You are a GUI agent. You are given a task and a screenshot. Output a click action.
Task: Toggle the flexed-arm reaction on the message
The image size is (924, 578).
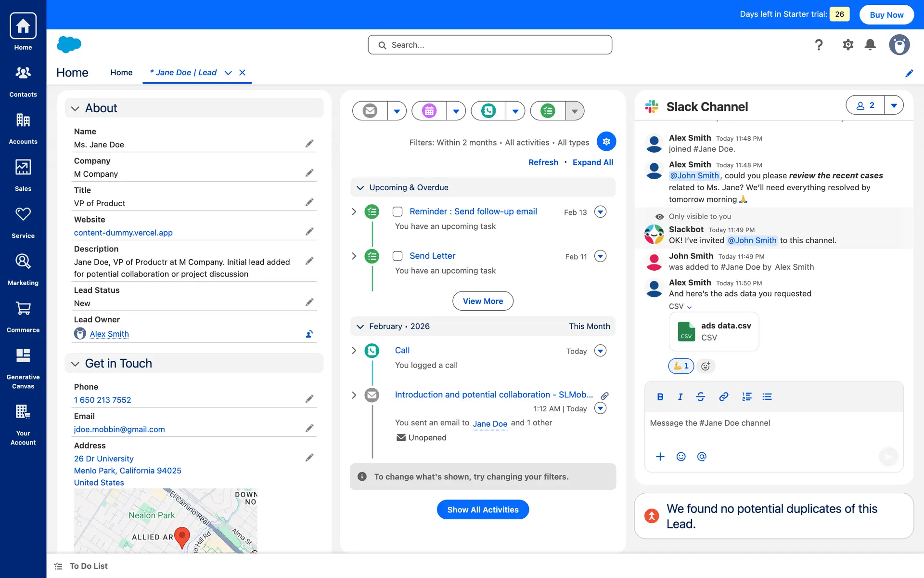(681, 366)
